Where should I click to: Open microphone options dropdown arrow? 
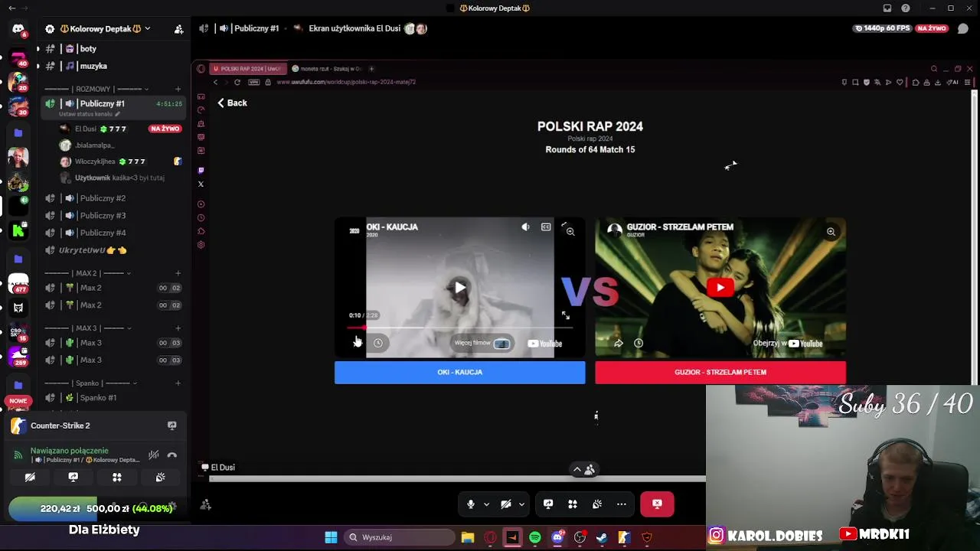pos(486,504)
